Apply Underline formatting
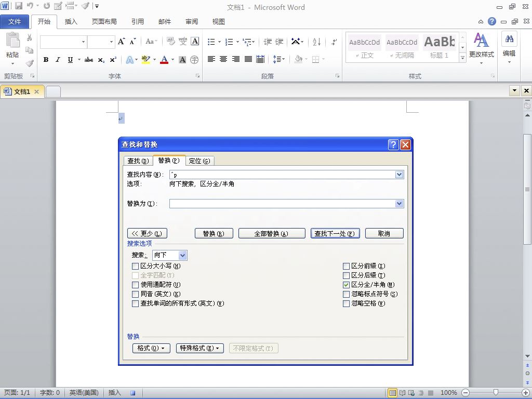 click(70, 60)
